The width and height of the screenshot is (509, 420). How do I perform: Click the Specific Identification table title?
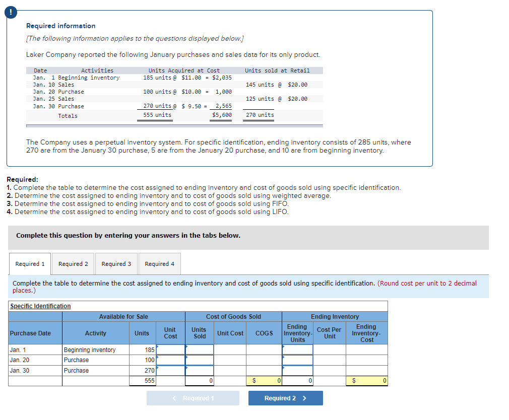coord(40,306)
